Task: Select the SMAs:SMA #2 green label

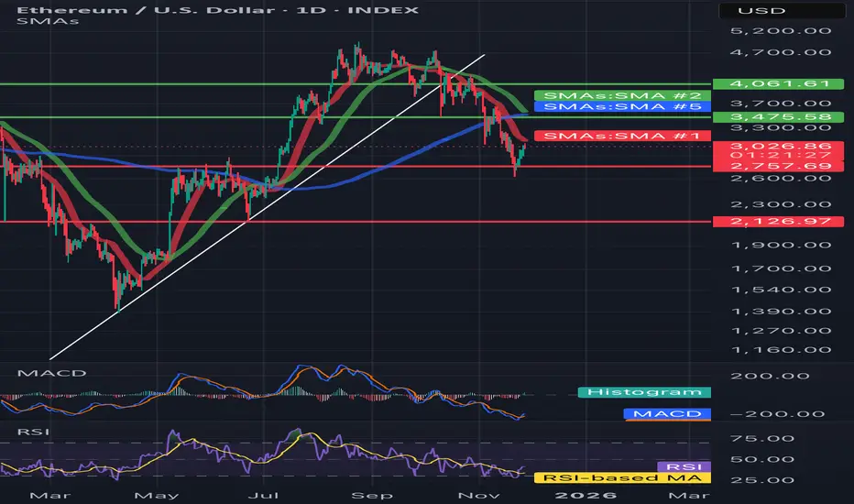Action: coord(622,96)
